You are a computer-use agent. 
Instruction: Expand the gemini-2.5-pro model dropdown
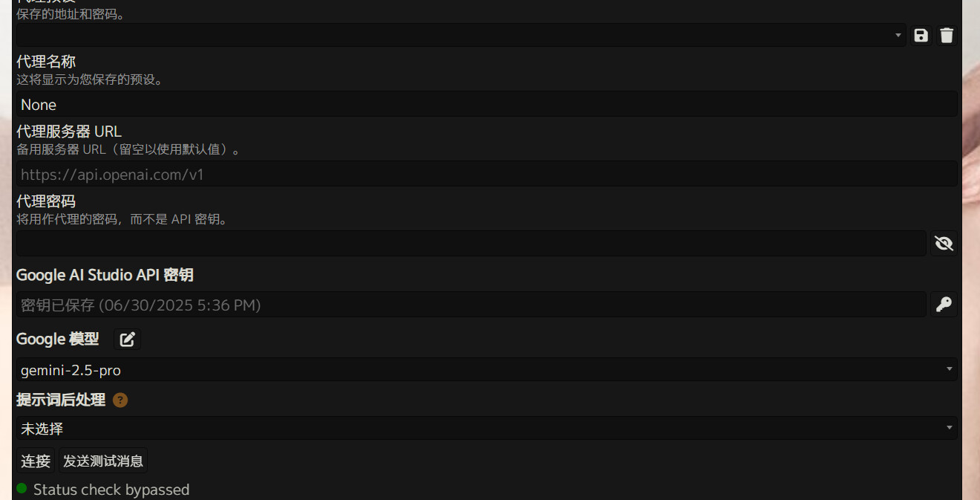click(486, 370)
